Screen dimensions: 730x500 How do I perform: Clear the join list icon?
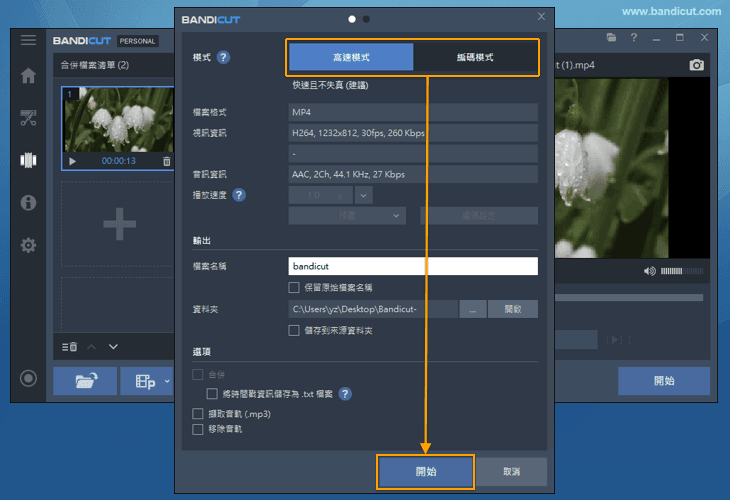(69, 347)
